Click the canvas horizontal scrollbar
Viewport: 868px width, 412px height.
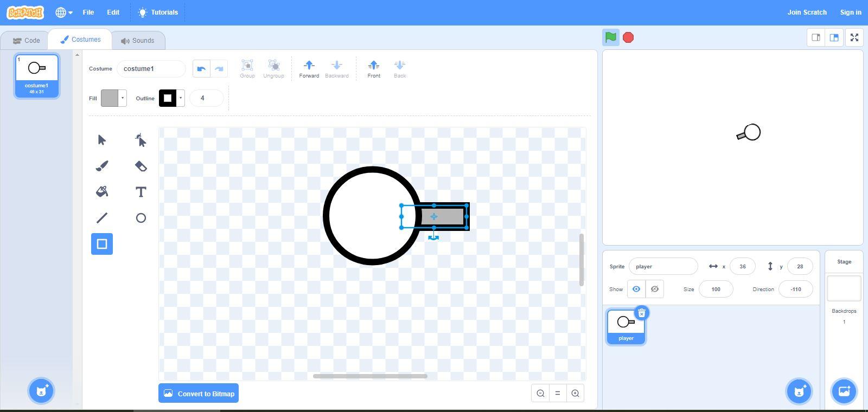pyautogui.click(x=370, y=376)
